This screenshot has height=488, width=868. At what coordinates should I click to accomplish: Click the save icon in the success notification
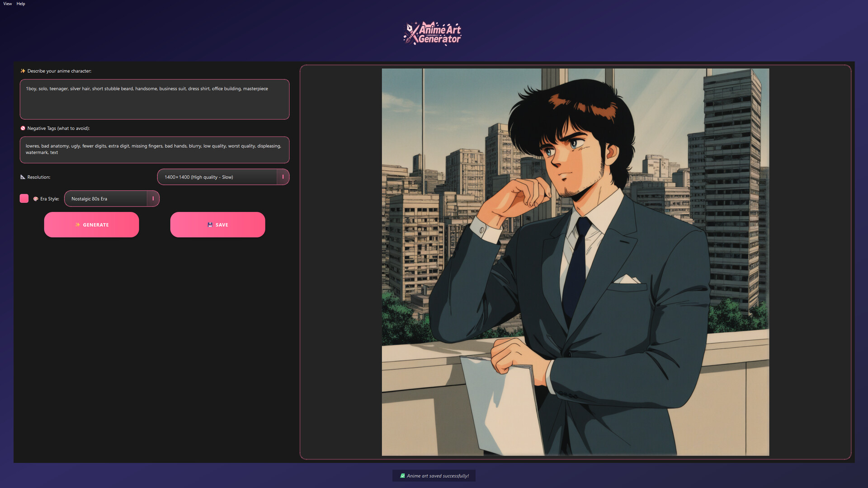coord(402,475)
